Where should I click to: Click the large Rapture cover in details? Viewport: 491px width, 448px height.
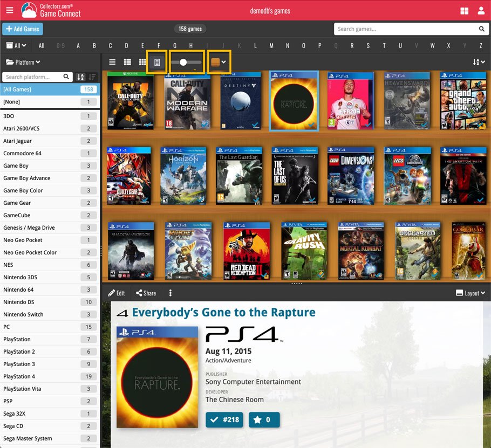point(157,377)
